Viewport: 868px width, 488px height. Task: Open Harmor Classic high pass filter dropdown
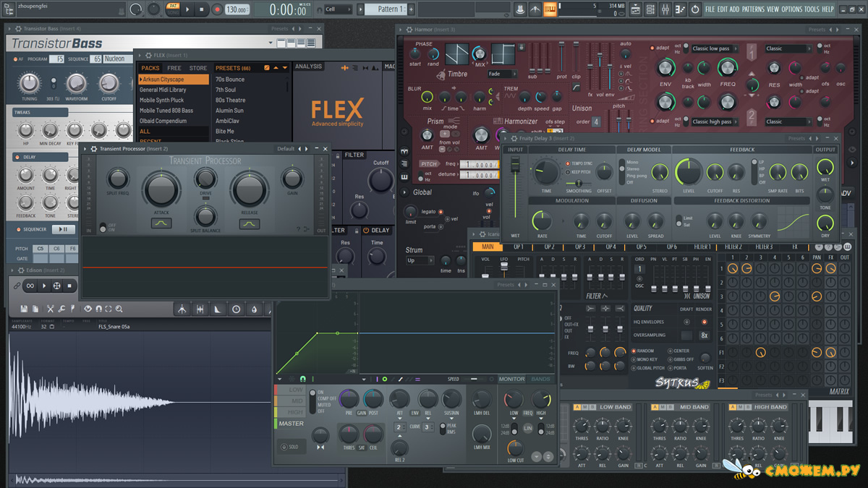coord(714,121)
